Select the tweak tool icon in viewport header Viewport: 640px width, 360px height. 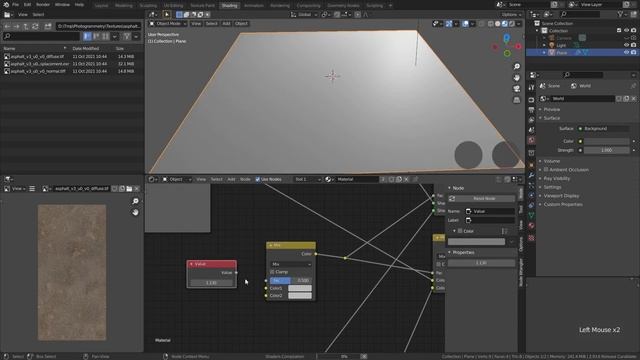click(167, 14)
